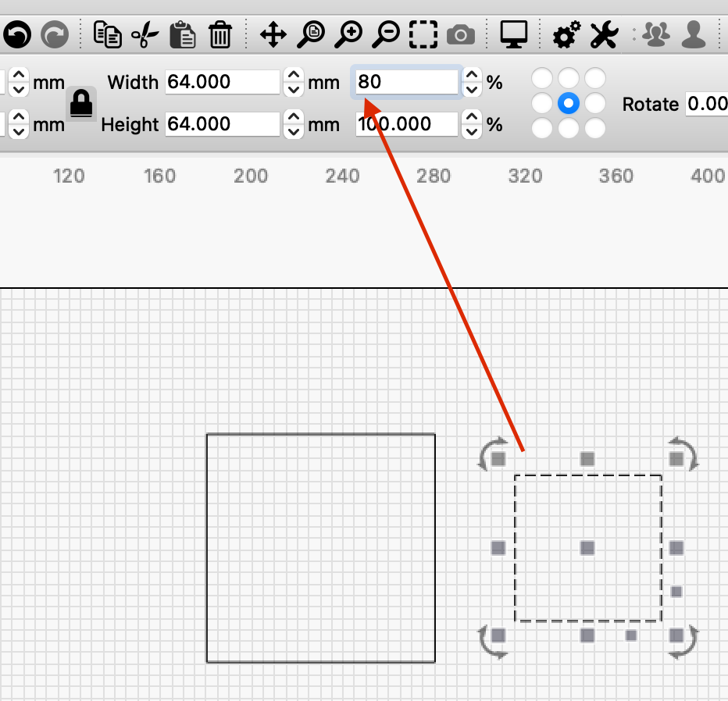Activate the Move/Pan tool
Screen dimensions: 728x701
coord(273,34)
